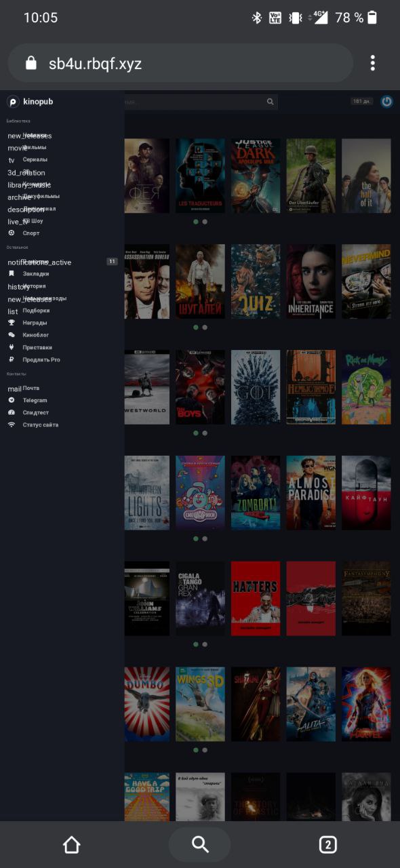The image size is (400, 868).
Task: Open the tab switcher showing 2
Action: point(328,844)
